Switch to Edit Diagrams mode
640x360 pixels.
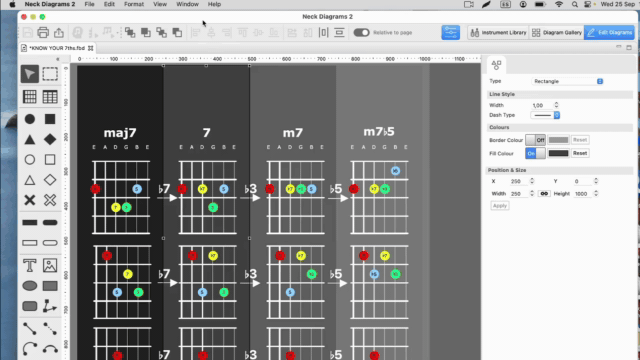609,33
